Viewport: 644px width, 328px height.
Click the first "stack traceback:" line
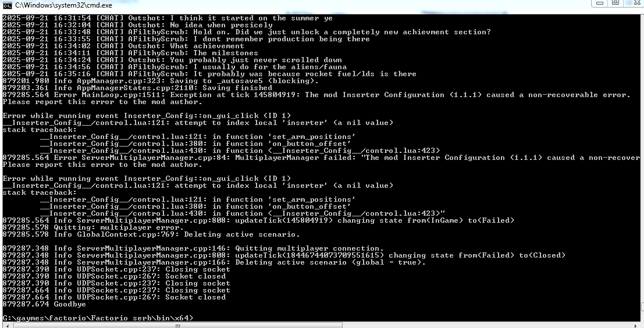[40, 130]
